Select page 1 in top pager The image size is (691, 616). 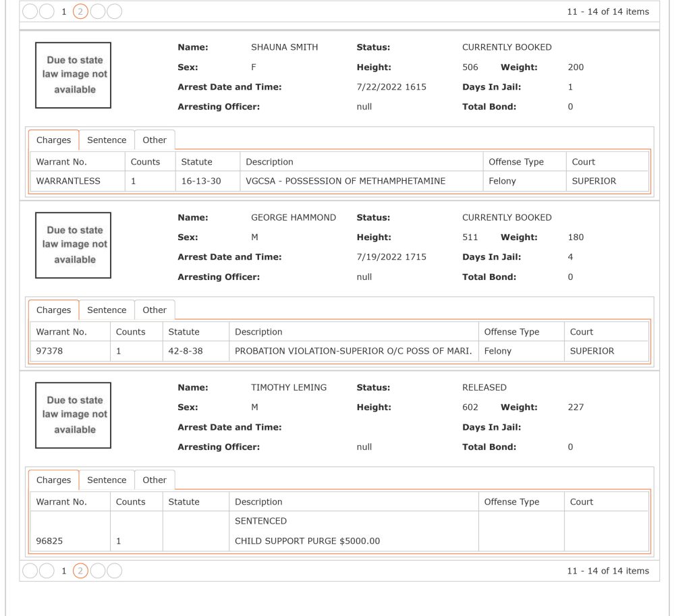point(64,11)
